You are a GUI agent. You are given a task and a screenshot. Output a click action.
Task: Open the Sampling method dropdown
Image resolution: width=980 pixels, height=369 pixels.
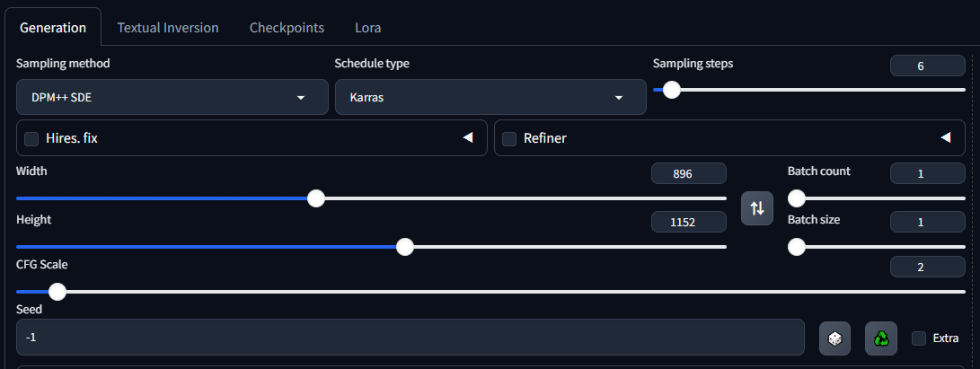pyautogui.click(x=172, y=97)
